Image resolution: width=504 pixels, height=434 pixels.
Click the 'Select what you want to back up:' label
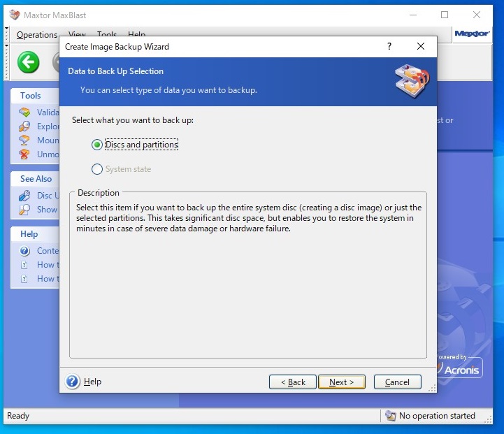click(x=133, y=120)
